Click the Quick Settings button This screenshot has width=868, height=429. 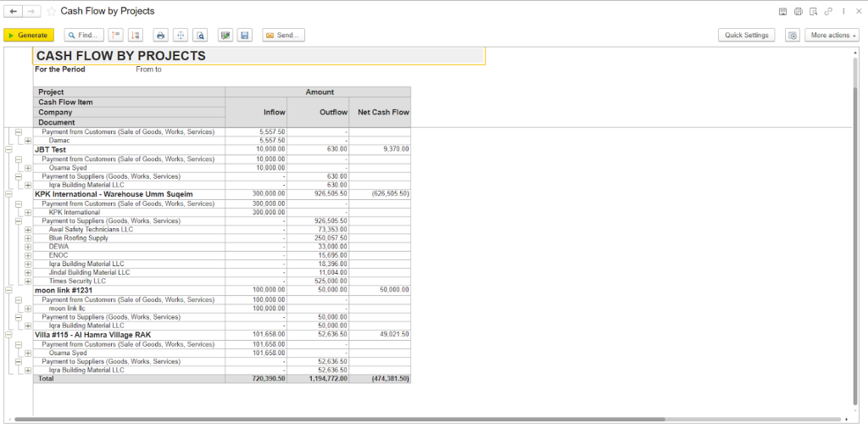click(746, 36)
